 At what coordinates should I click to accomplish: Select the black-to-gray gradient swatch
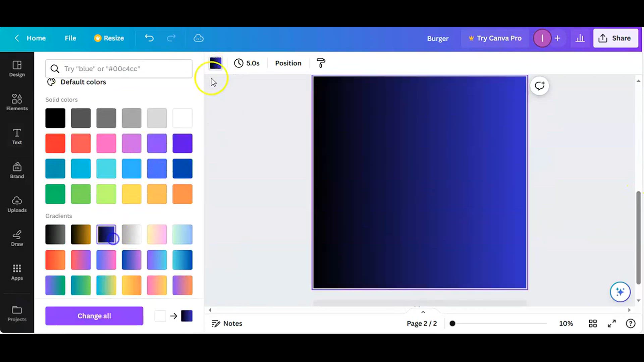click(x=55, y=234)
